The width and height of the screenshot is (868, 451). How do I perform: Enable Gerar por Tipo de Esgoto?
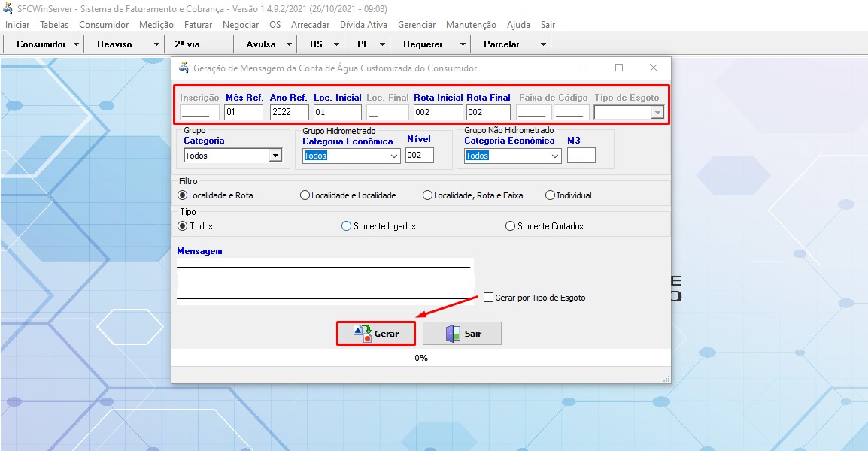pyautogui.click(x=489, y=298)
